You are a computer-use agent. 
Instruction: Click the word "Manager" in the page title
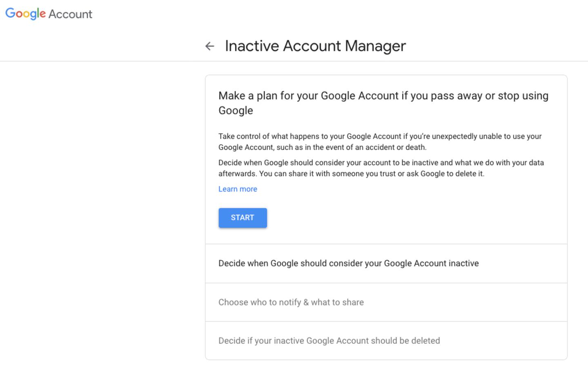pos(375,46)
